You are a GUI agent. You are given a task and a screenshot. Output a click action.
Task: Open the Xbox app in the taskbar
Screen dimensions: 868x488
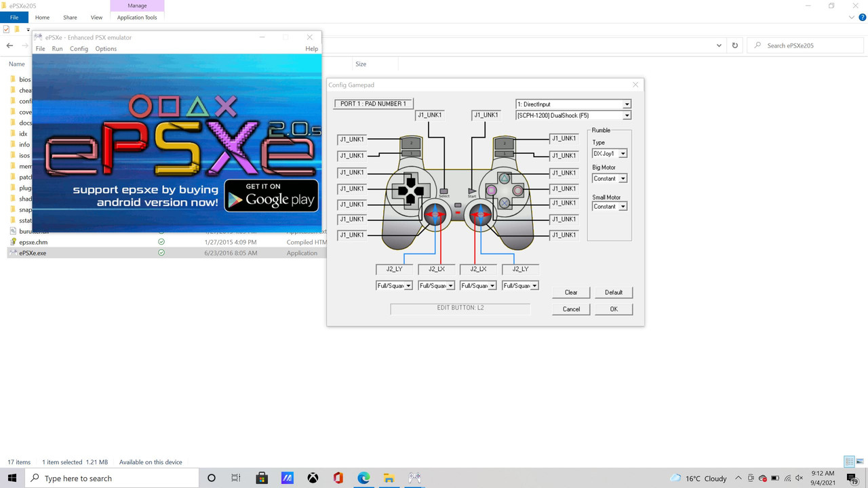(x=313, y=478)
